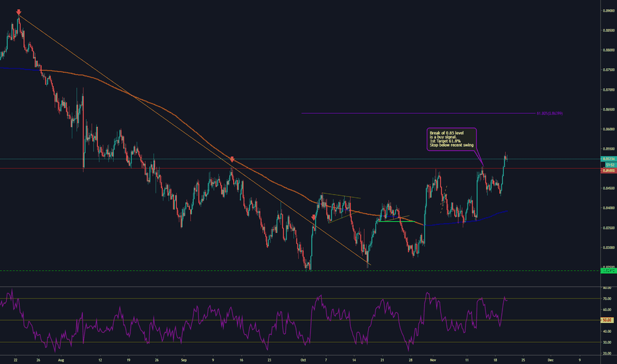Click the green dashed support line label on the axis
Screen dimensions: 617x364
pos(609,270)
